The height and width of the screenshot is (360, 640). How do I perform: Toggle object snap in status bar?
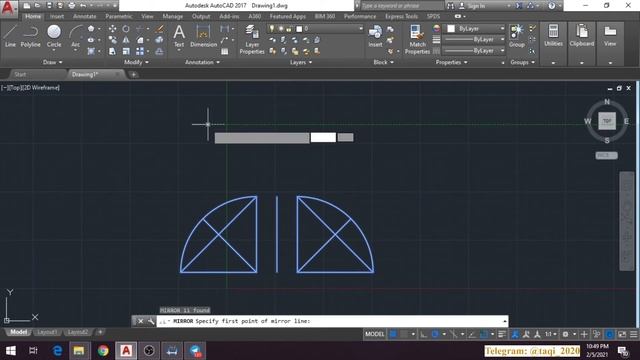(484, 334)
